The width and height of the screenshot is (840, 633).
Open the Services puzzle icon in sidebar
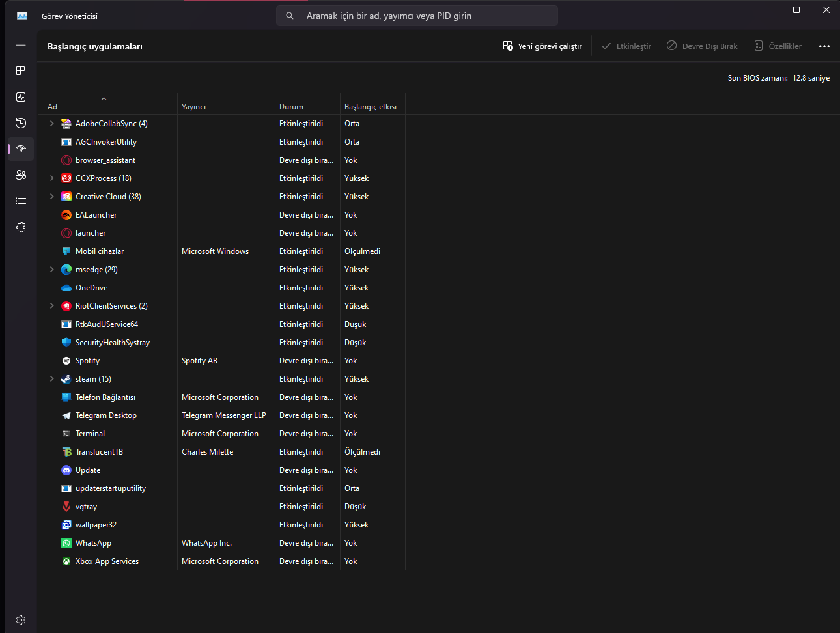pyautogui.click(x=21, y=227)
